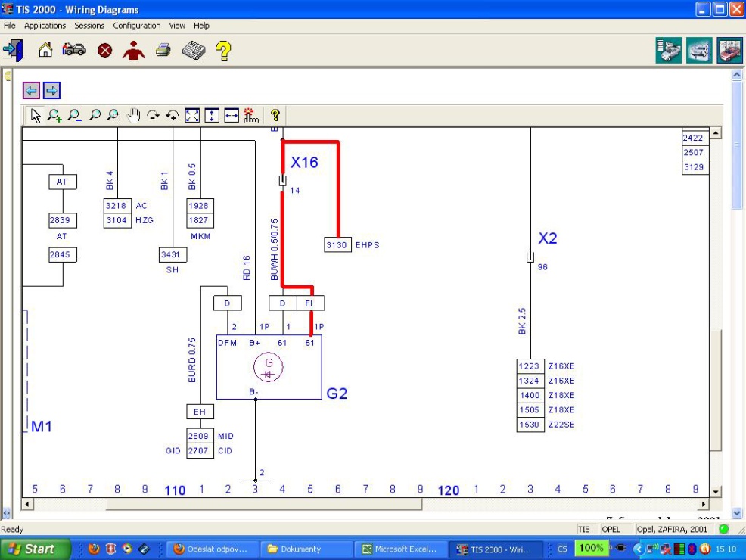746x560 pixels.
Task: Click the fit-to-window expand arrows icon
Action: 193,116
